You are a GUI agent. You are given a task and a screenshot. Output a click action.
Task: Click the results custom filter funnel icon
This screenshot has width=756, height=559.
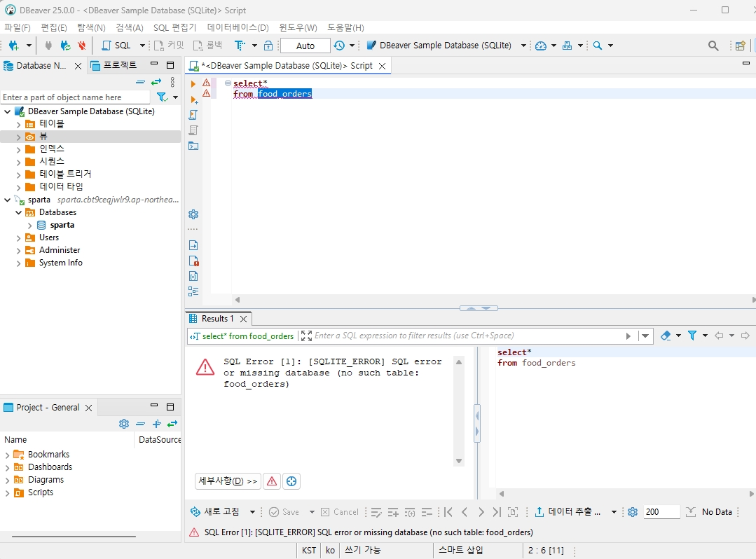tap(692, 336)
